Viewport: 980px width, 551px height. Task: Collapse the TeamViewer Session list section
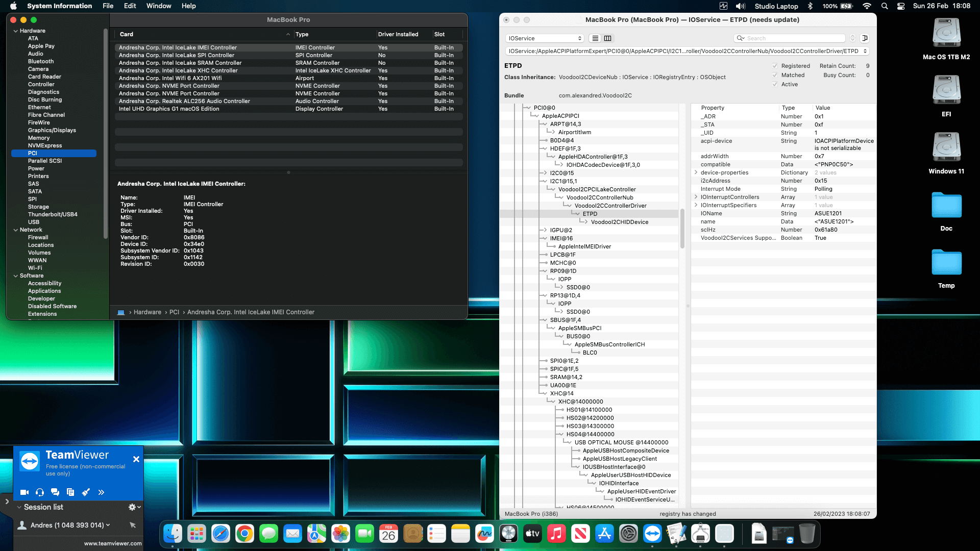[x=19, y=507]
